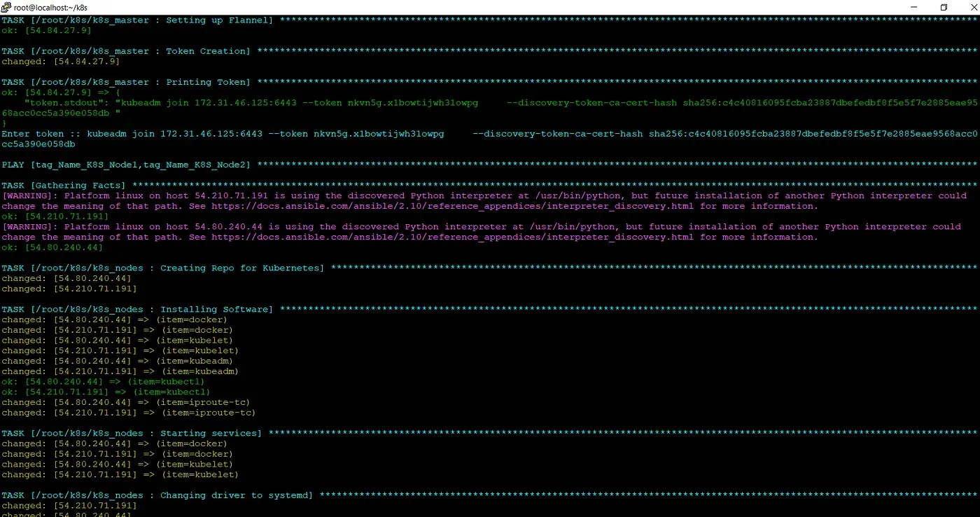
Task: Select Changing driver to systemd task header
Action: [x=490, y=495]
